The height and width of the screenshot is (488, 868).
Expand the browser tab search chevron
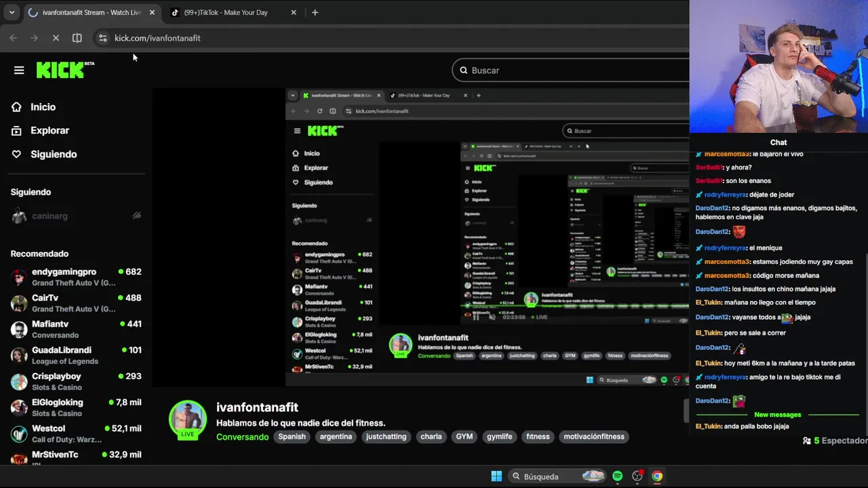coord(12,12)
